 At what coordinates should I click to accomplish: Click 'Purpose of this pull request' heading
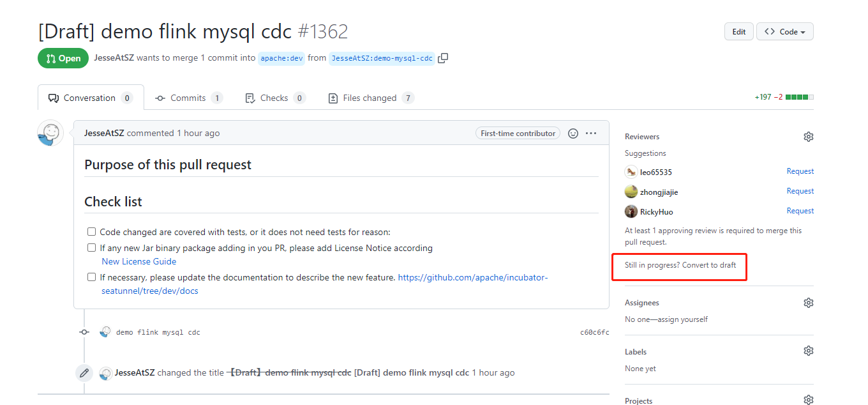tap(168, 165)
